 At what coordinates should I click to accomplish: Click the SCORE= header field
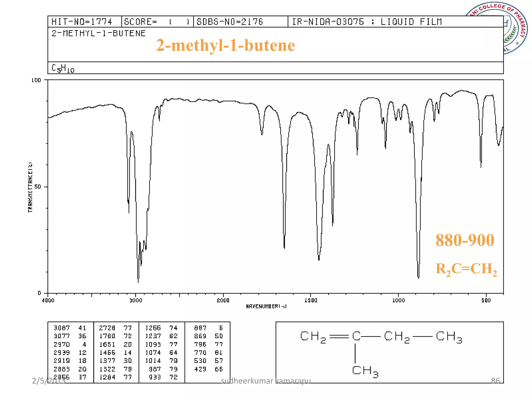pos(157,22)
